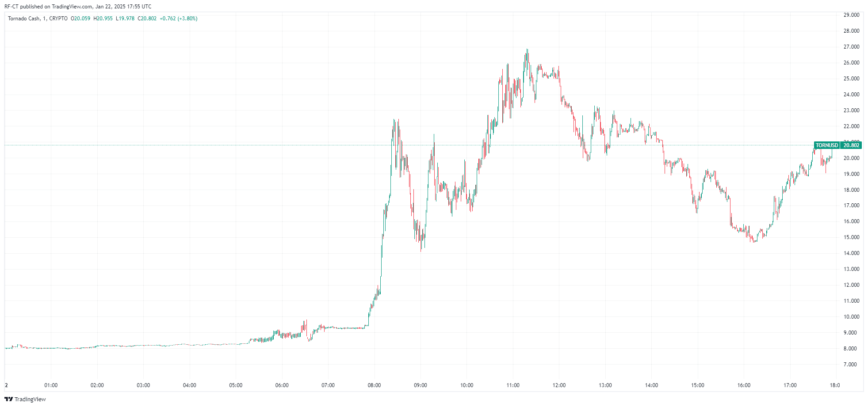The width and height of the screenshot is (868, 407).
Task: Click the 27.000 price axis label
Action: click(851, 47)
